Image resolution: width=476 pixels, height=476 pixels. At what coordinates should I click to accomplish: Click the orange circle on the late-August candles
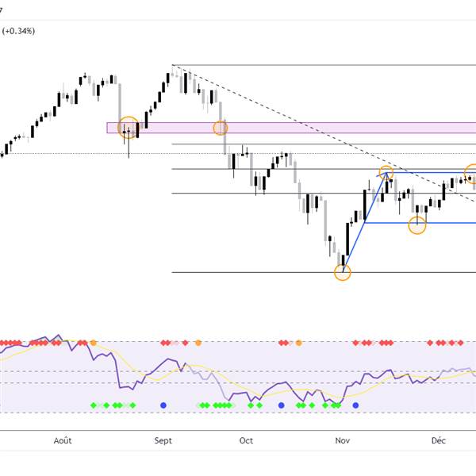point(129,127)
